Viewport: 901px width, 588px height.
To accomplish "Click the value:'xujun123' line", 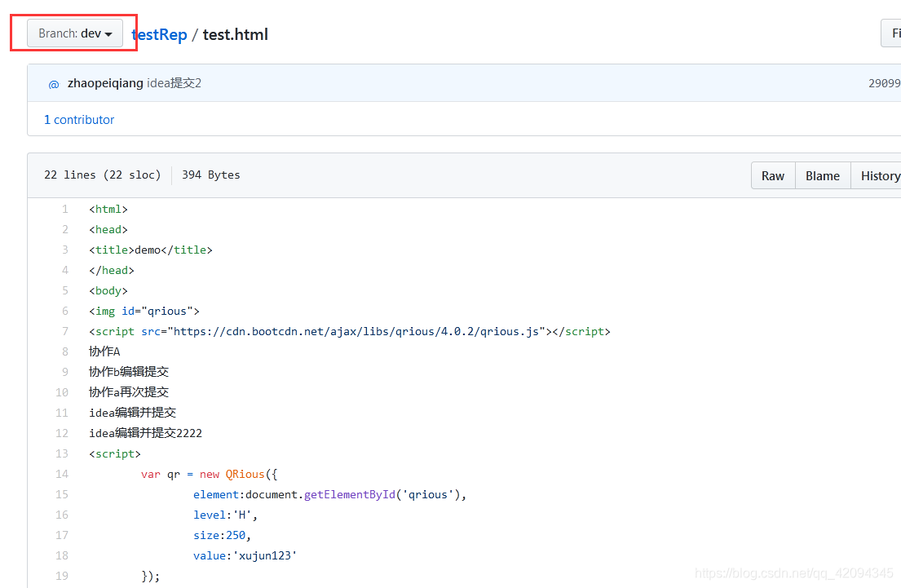I will [245, 556].
